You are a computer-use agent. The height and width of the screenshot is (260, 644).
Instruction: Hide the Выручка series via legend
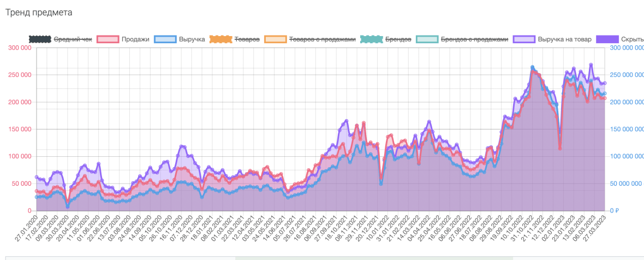pyautogui.click(x=180, y=39)
